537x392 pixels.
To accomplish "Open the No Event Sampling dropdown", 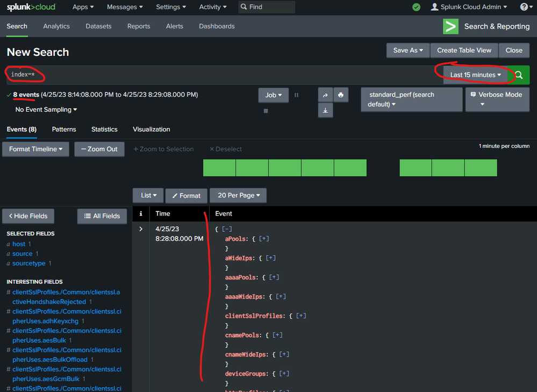I will tap(46, 110).
